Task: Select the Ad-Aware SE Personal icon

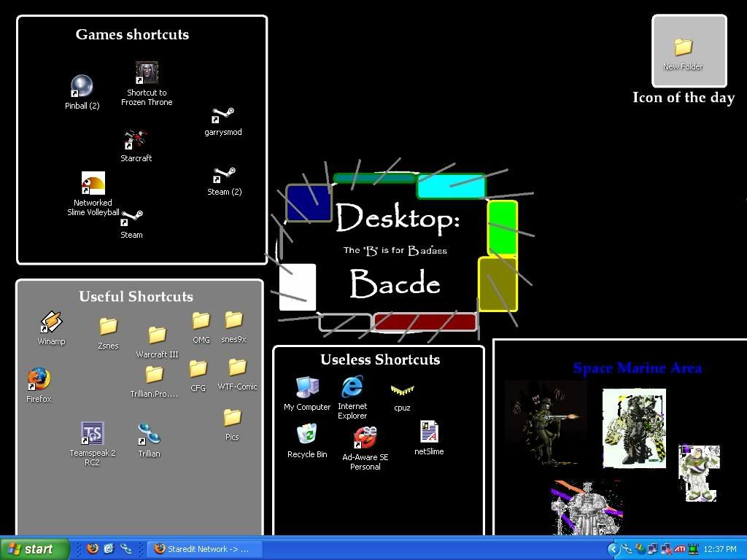Action: point(365,437)
